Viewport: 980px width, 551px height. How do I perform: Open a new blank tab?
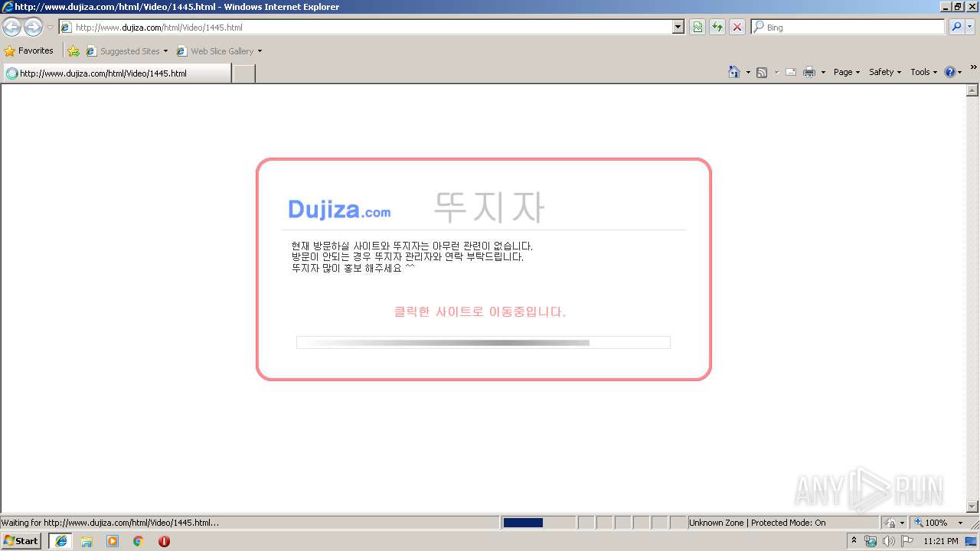tap(243, 73)
